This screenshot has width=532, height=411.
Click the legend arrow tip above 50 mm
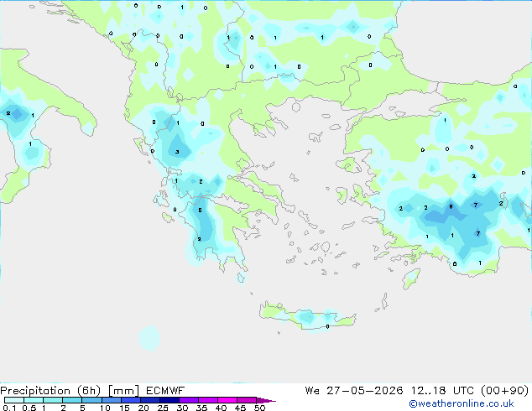tap(266, 400)
